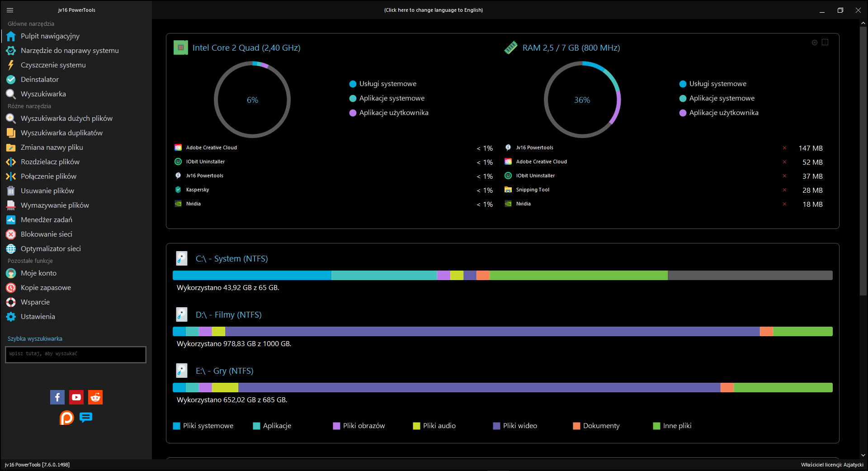Click the drive icon next to E:\ Gry
The width and height of the screenshot is (868, 471).
click(x=182, y=371)
